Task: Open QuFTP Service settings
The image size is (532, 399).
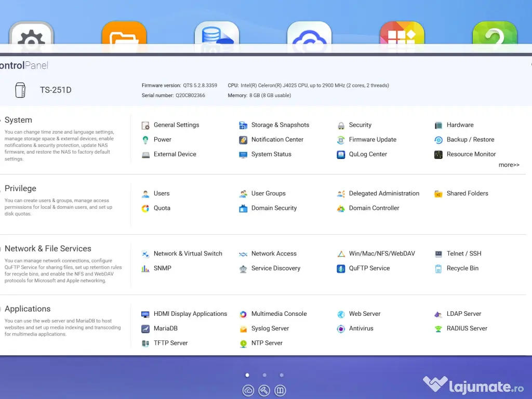Action: click(369, 269)
